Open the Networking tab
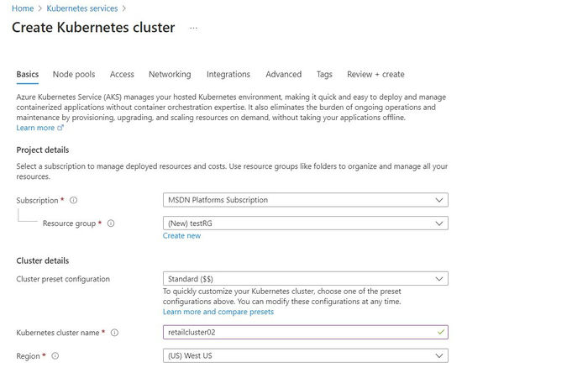Image resolution: width=588 pixels, height=368 pixels. (x=170, y=75)
